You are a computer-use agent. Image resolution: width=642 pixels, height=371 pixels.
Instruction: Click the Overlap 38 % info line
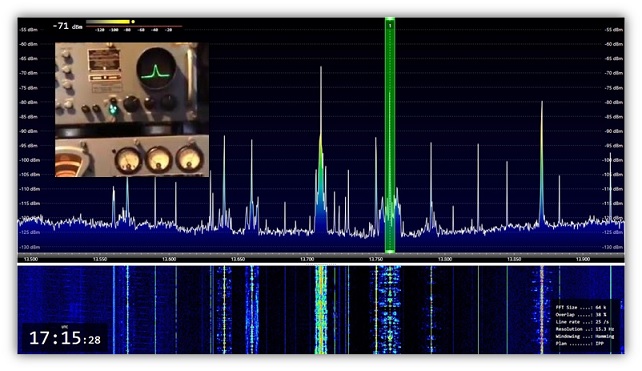[x=581, y=314]
